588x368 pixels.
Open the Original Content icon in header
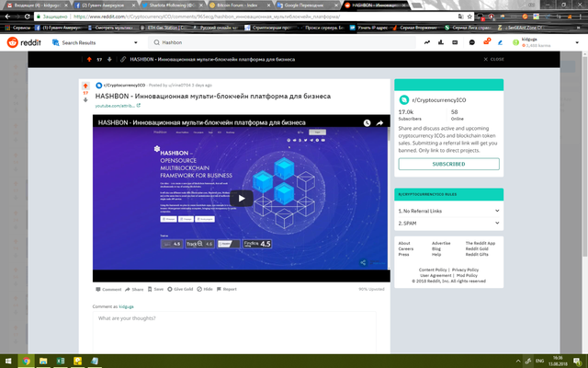[x=455, y=42]
